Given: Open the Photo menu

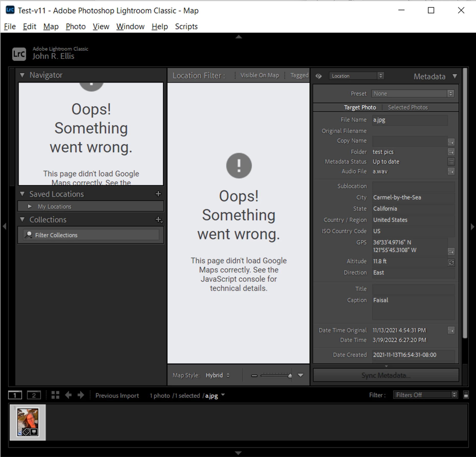Looking at the screenshot, I should [x=76, y=27].
